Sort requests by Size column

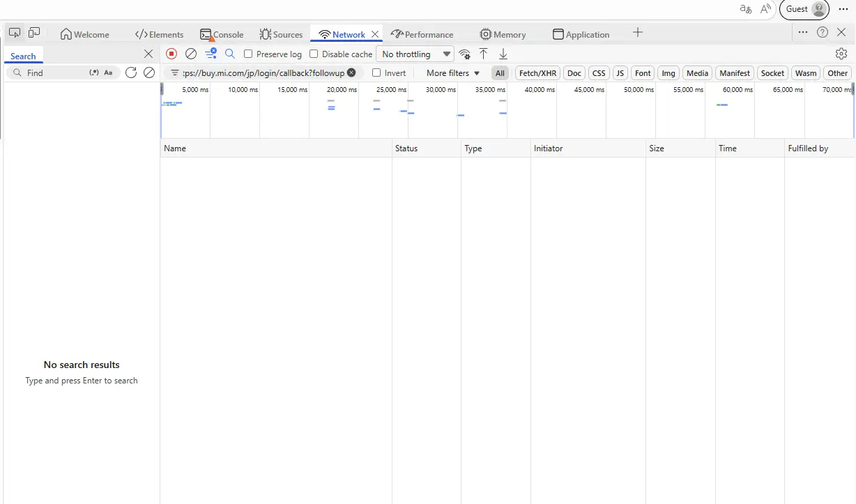[680, 148]
